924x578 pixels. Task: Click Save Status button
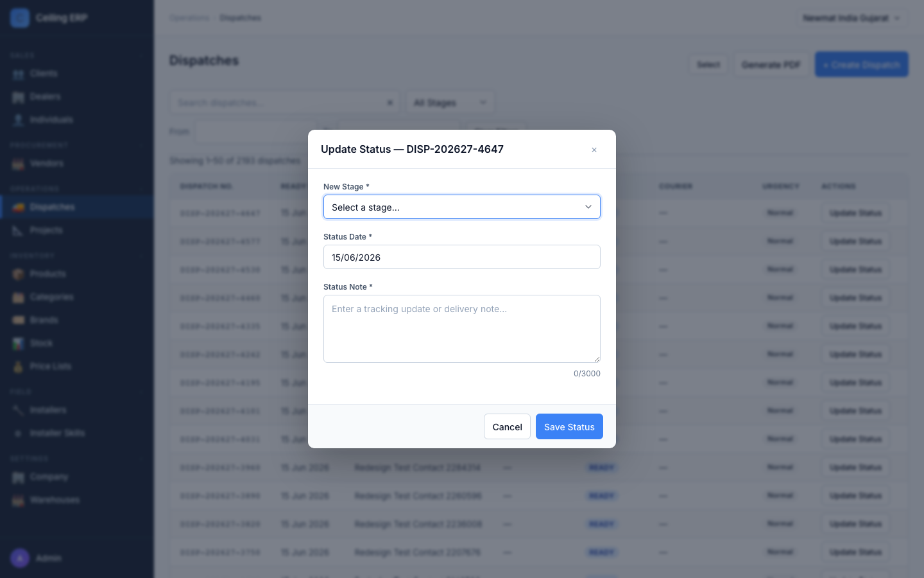569,426
